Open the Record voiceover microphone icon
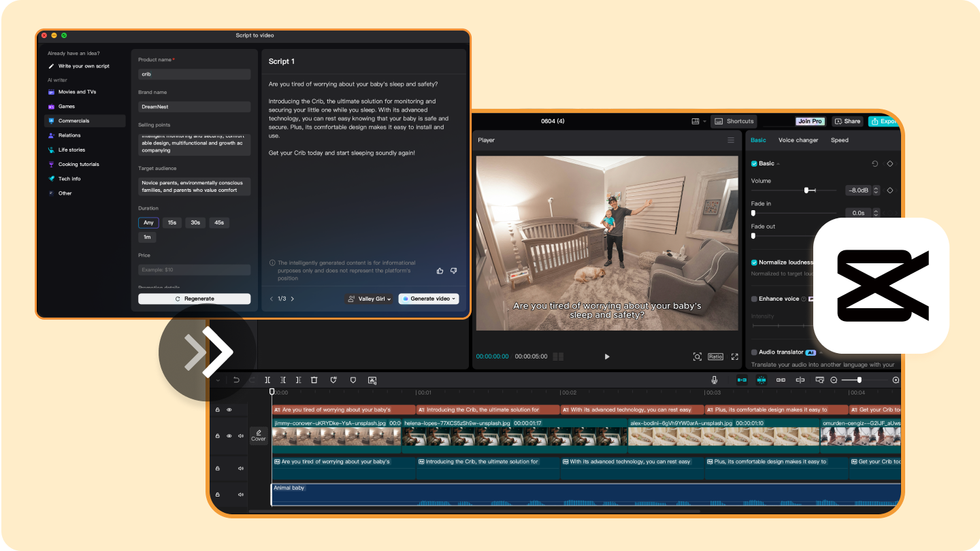 coord(715,380)
